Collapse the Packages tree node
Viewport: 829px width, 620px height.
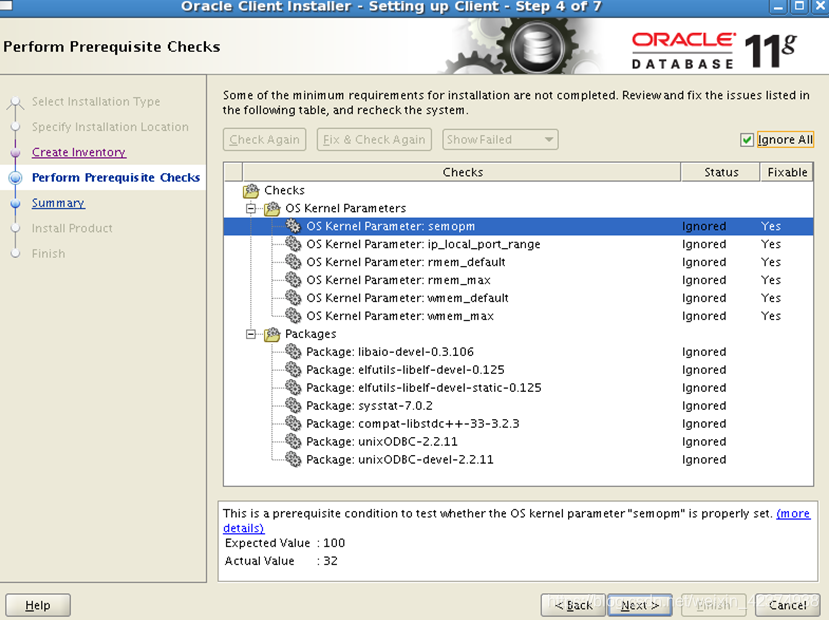point(251,334)
